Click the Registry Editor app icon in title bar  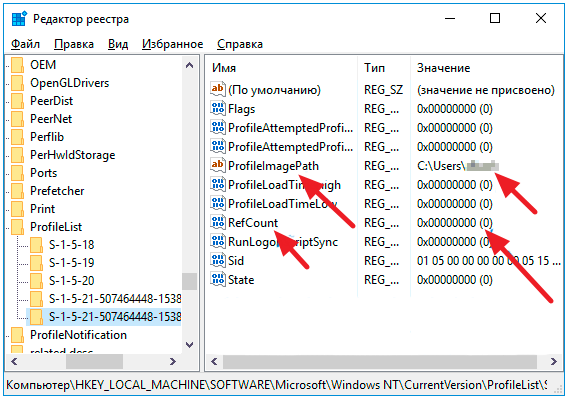[19, 18]
